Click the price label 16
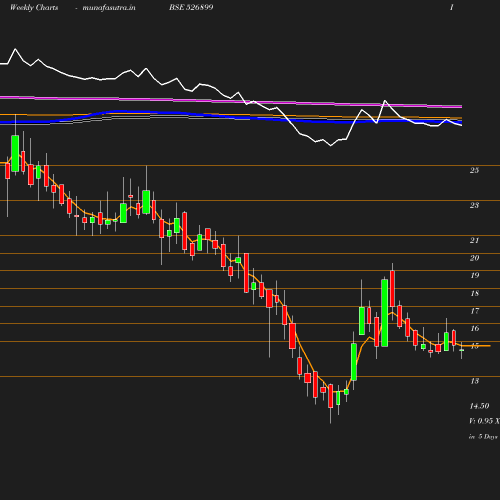The image size is (500, 500). tap(475, 329)
